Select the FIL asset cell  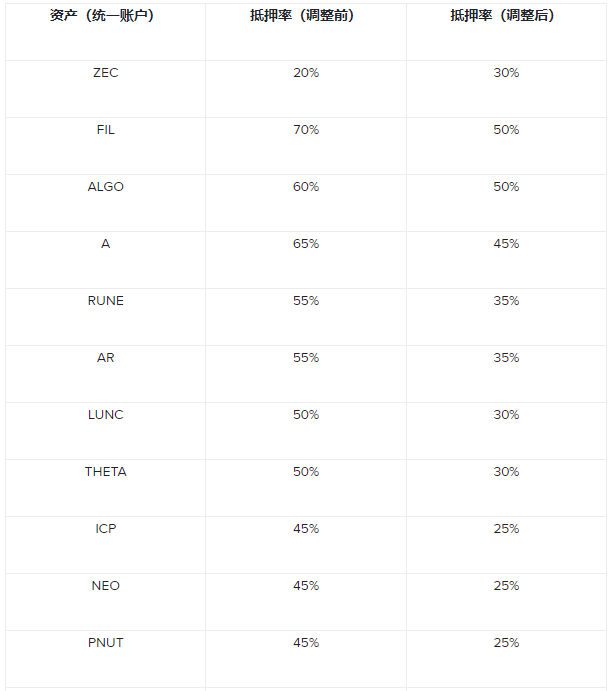105,130
